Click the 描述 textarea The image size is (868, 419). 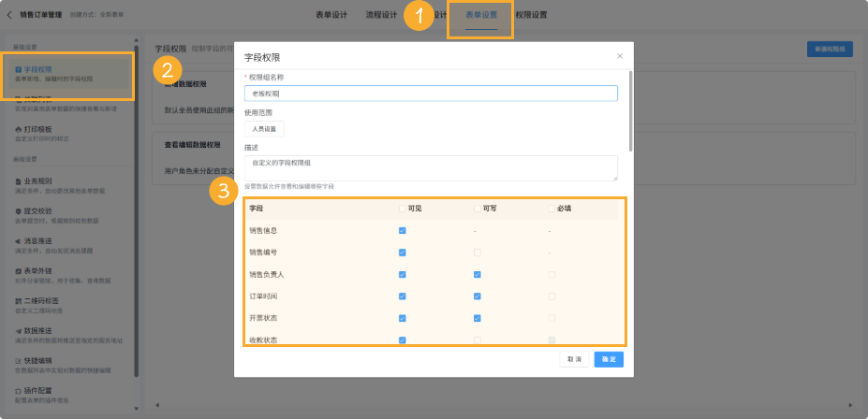(431, 168)
